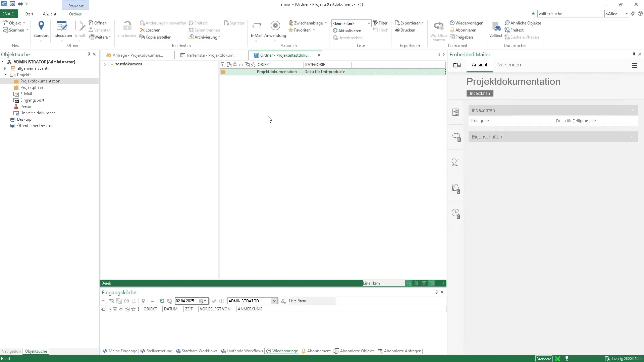Select Eingangspost in the tree
This screenshot has height=362, width=644.
click(x=32, y=100)
